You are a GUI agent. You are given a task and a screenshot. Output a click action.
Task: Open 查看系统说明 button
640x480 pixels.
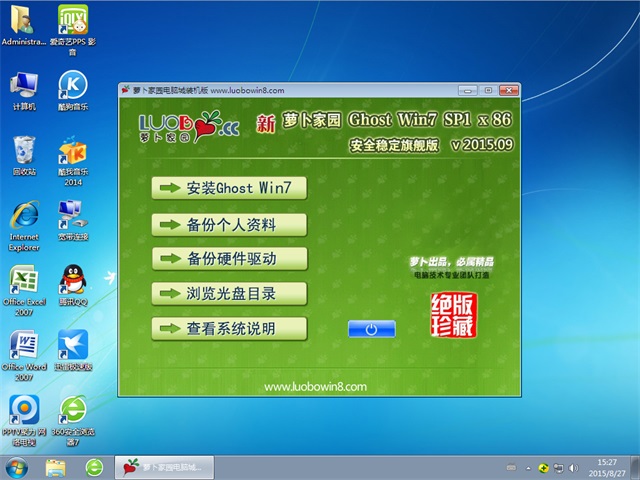click(x=229, y=328)
